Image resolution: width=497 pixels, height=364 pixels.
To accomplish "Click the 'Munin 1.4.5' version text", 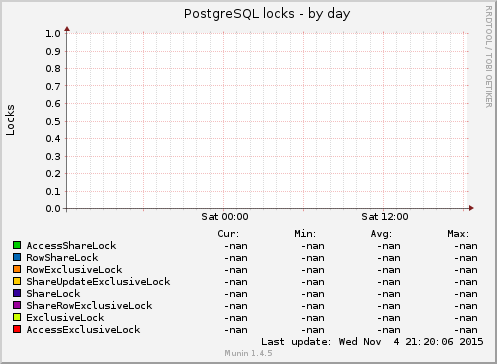I will pos(248,353).
